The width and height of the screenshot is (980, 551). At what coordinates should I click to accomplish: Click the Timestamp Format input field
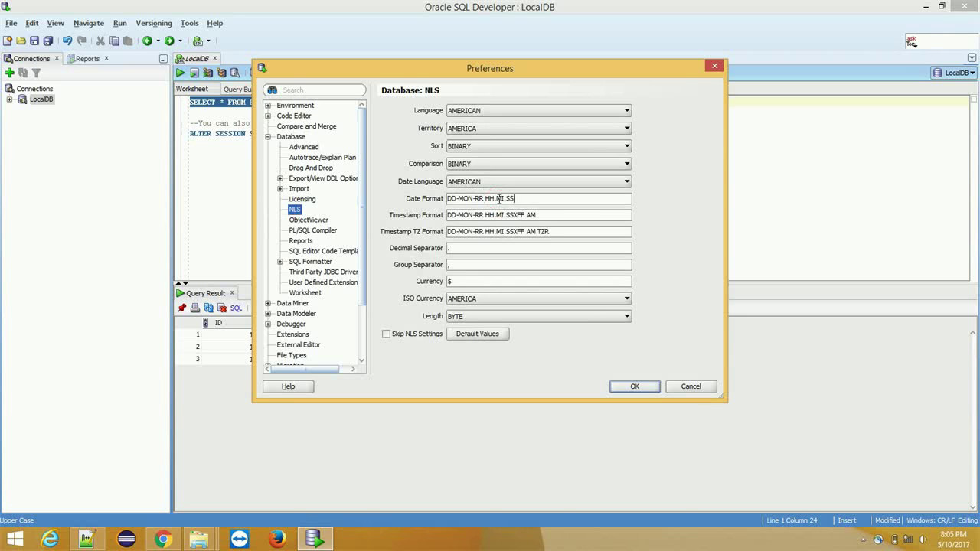pos(539,215)
